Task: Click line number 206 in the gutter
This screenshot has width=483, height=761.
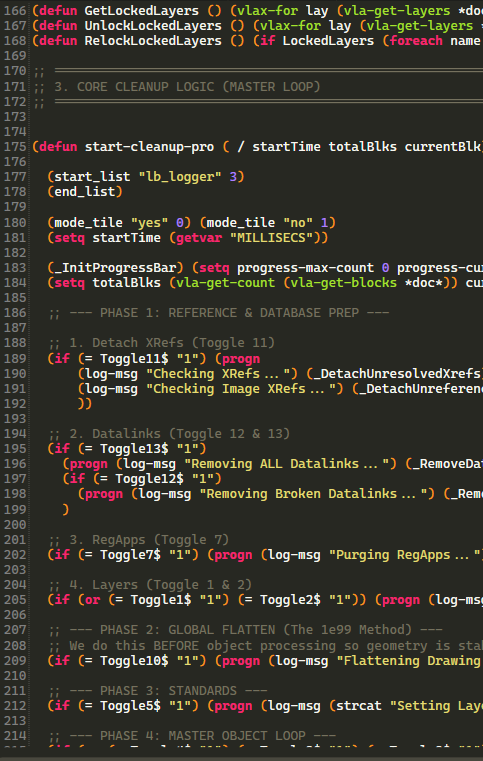Action: tap(15, 615)
